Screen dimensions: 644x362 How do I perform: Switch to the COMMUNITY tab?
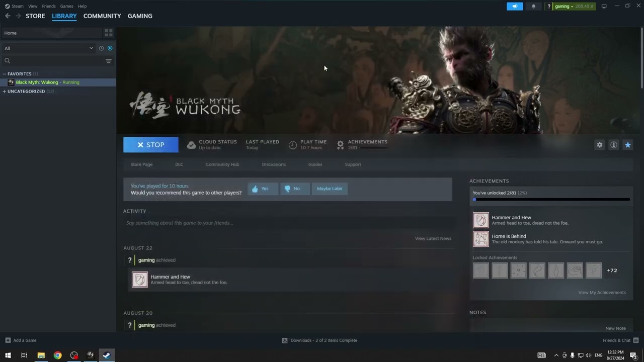[x=102, y=16]
